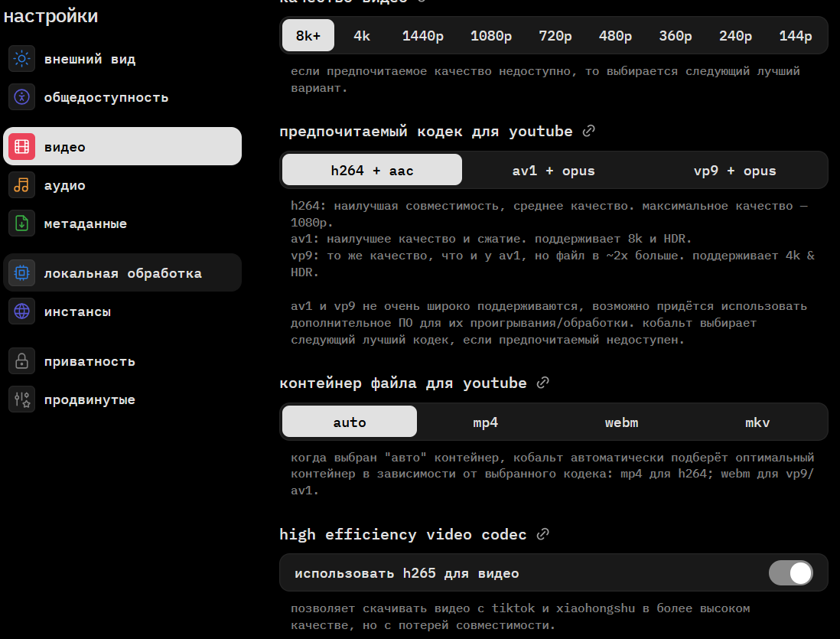This screenshot has width=840, height=639.
Task: Click the контейнер файла для youtube heading
Action: 403,383
